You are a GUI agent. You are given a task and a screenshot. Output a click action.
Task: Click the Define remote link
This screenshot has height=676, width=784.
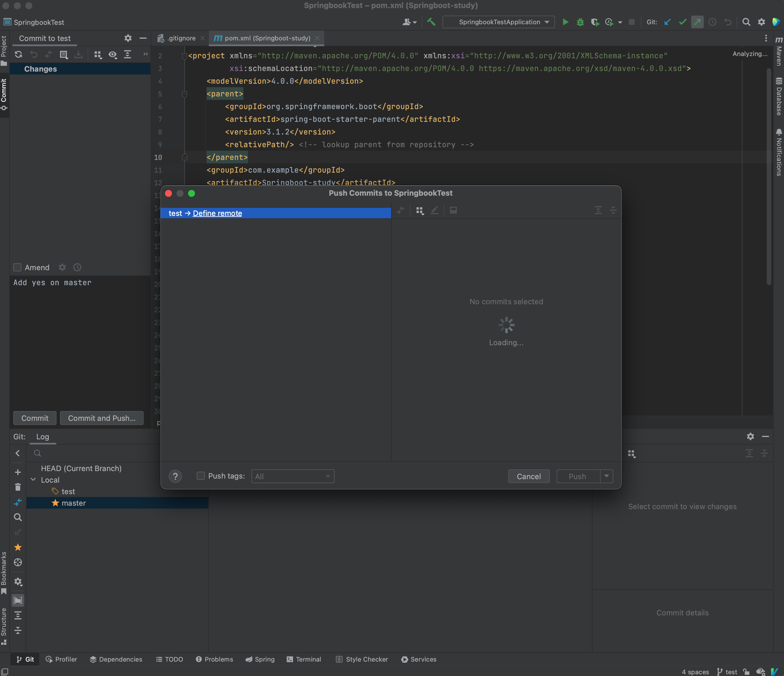217,213
